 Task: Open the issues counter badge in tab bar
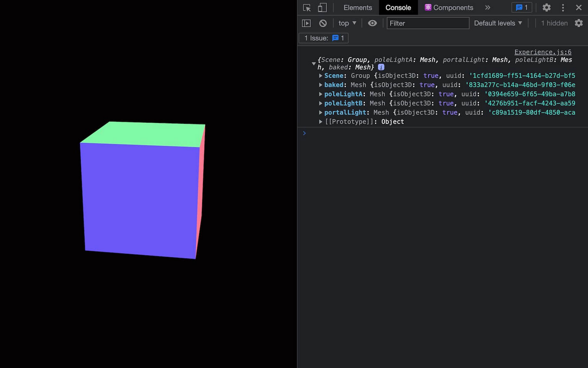tap(522, 8)
